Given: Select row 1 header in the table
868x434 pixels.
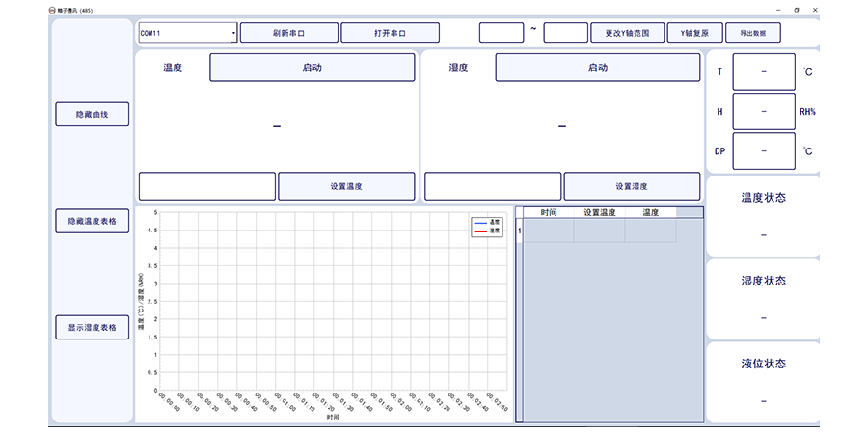Looking at the screenshot, I should click(519, 231).
